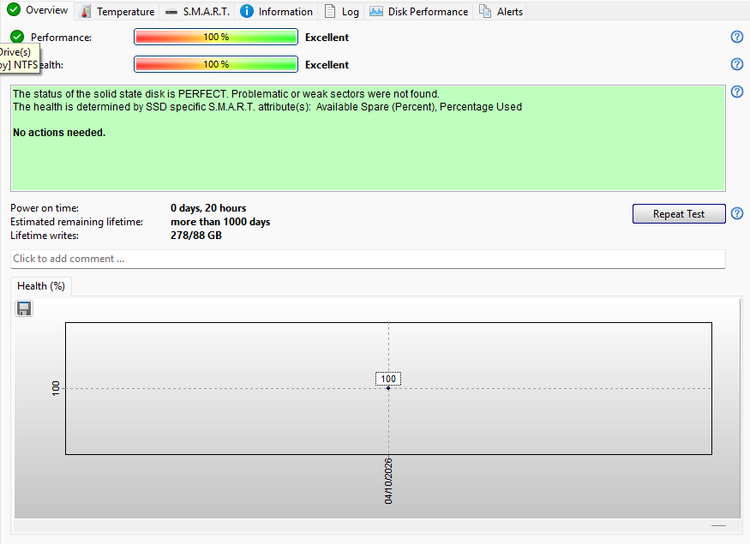The height and width of the screenshot is (544, 750).
Task: Open help for the Health bar
Action: click(x=737, y=64)
